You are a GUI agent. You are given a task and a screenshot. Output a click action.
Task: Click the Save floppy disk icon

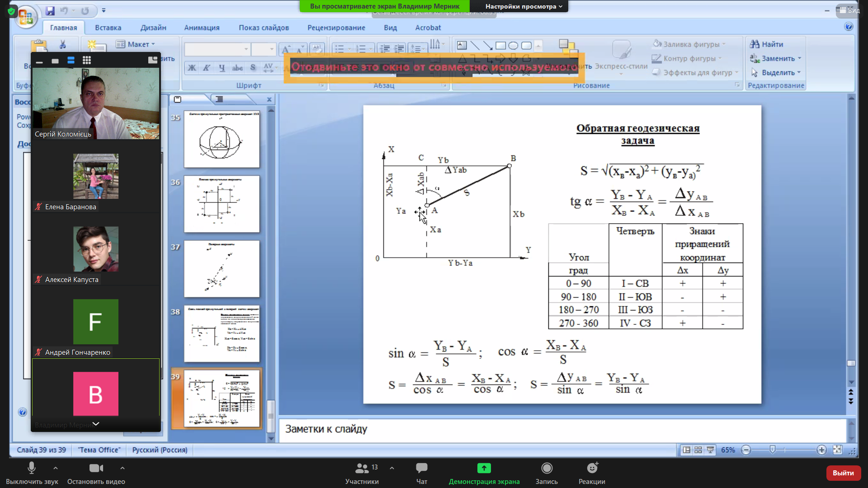click(50, 10)
